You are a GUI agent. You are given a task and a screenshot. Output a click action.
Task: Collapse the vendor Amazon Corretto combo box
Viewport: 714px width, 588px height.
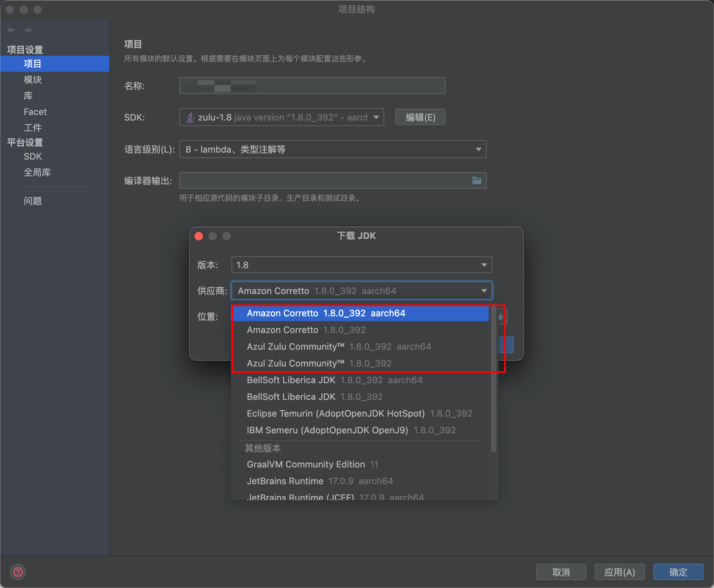[x=484, y=291]
